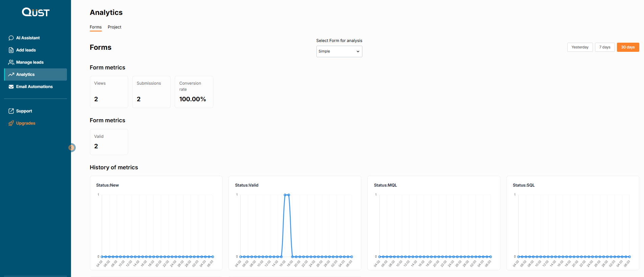644x277 pixels.
Task: Open the Select Form for analysis dropdown
Action: pyautogui.click(x=339, y=51)
